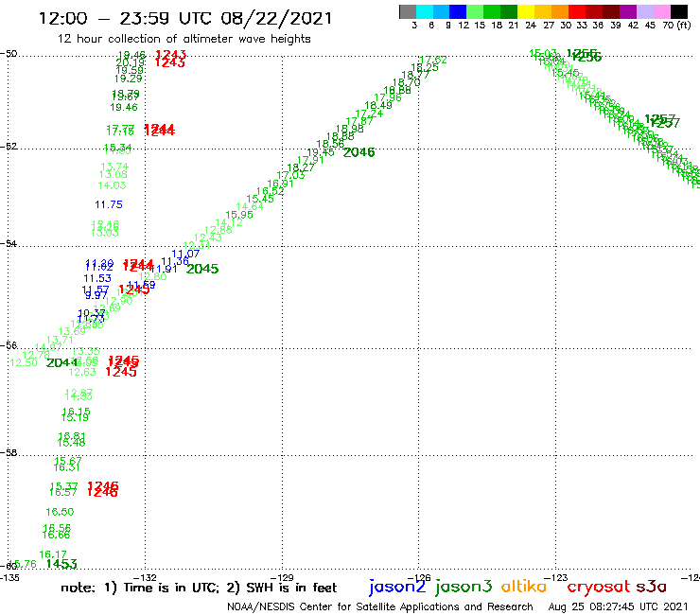
Task: Click the wave height value '12.50'
Action: pos(24,362)
